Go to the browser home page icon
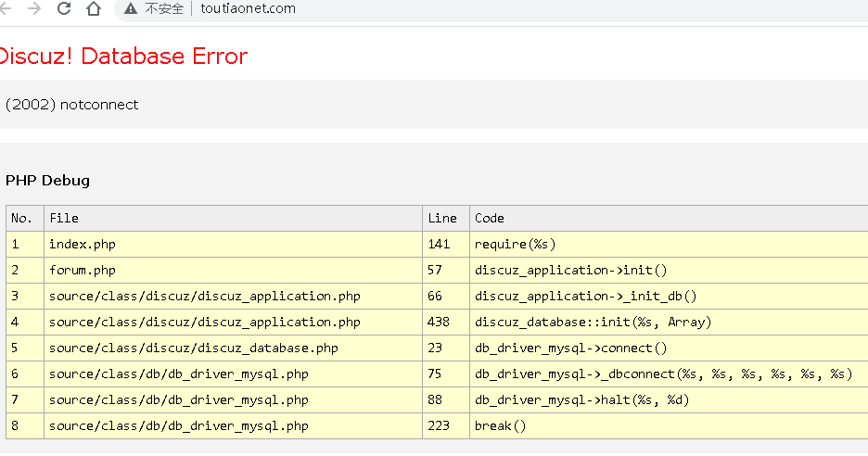The height and width of the screenshot is (456, 868). (x=93, y=9)
